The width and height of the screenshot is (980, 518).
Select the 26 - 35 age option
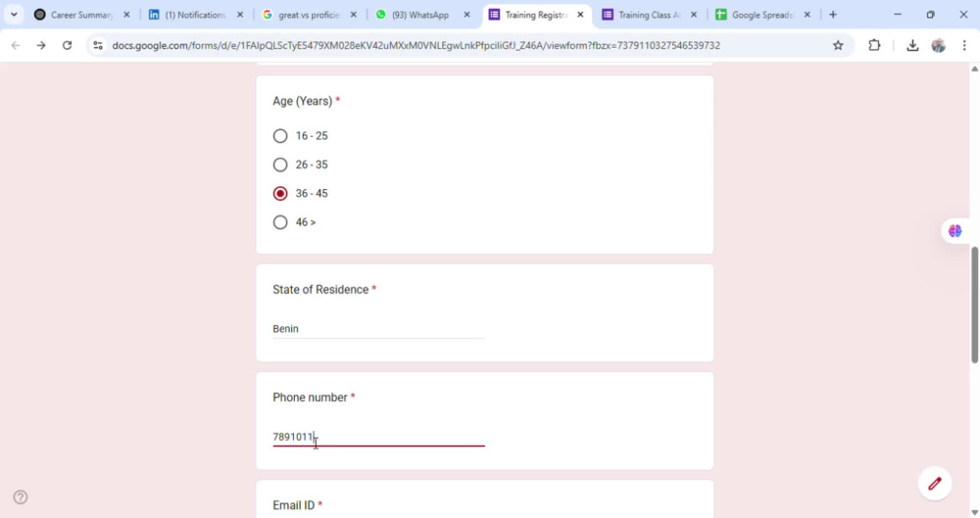pos(280,165)
